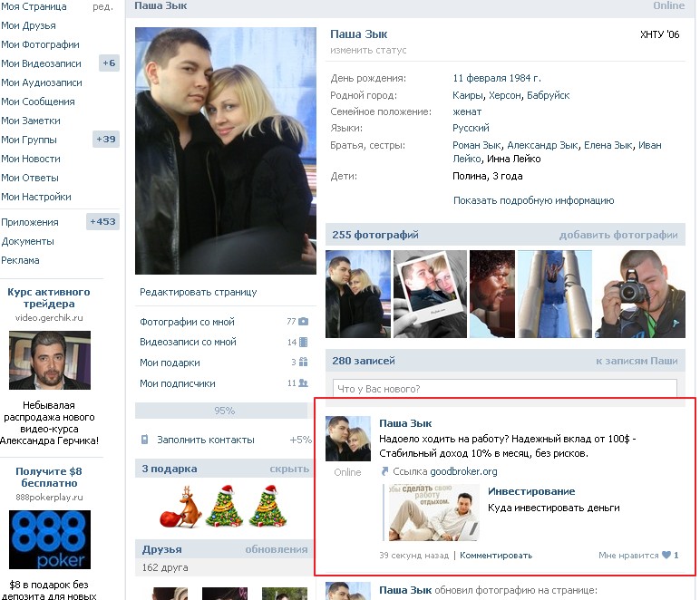Viewport: 700px width, 600px height.
Task: Open Мои Настройки
Action: (36, 197)
